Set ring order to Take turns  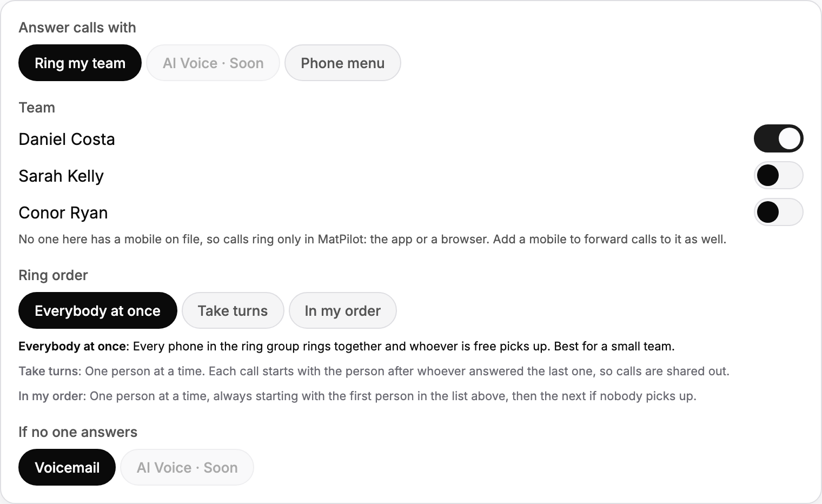tap(233, 310)
